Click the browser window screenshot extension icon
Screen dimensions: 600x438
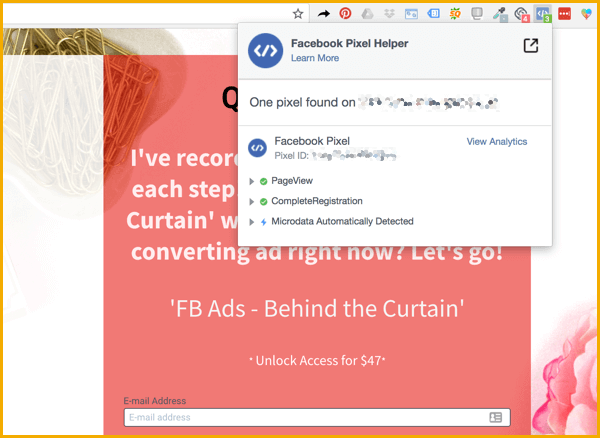coord(411,14)
